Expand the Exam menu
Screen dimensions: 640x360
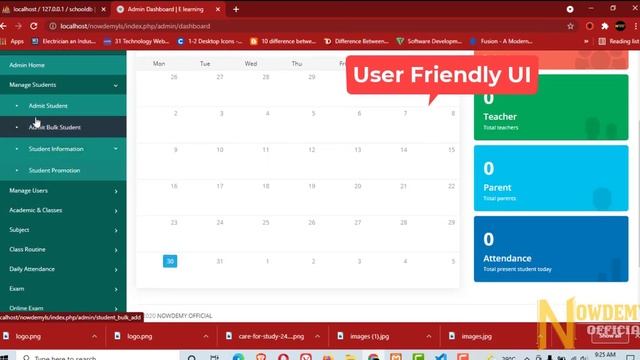pos(63,289)
